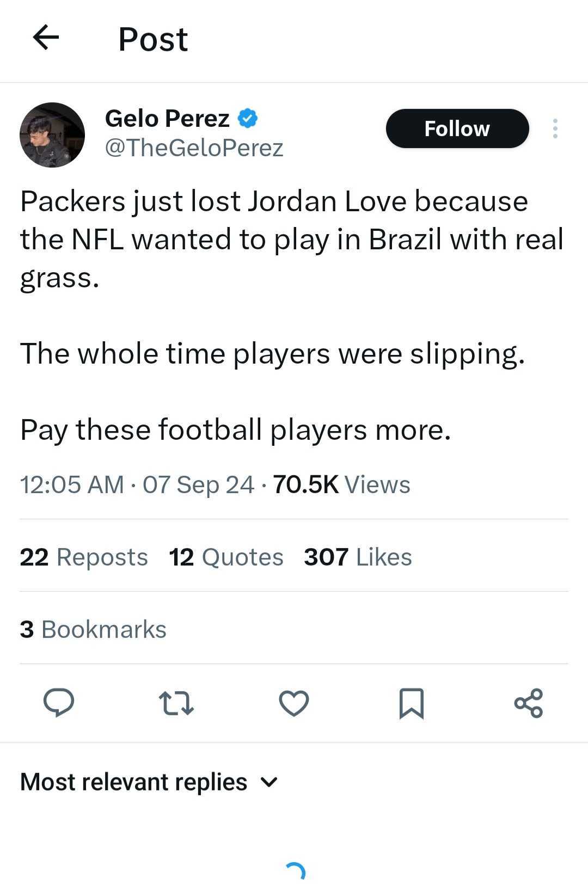Image resolution: width=588 pixels, height=884 pixels.
Task: Tap the @TheGeloPerez handle
Action: coord(194,148)
